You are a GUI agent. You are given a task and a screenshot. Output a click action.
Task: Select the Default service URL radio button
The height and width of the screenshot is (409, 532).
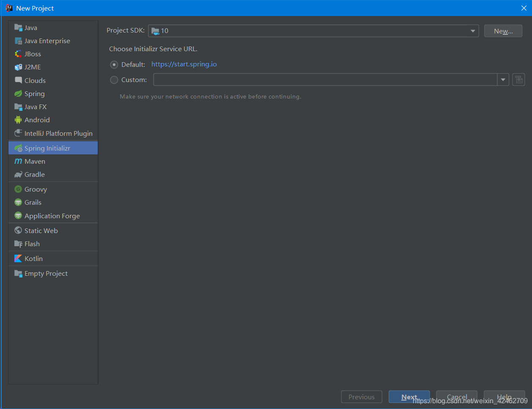[x=114, y=65]
